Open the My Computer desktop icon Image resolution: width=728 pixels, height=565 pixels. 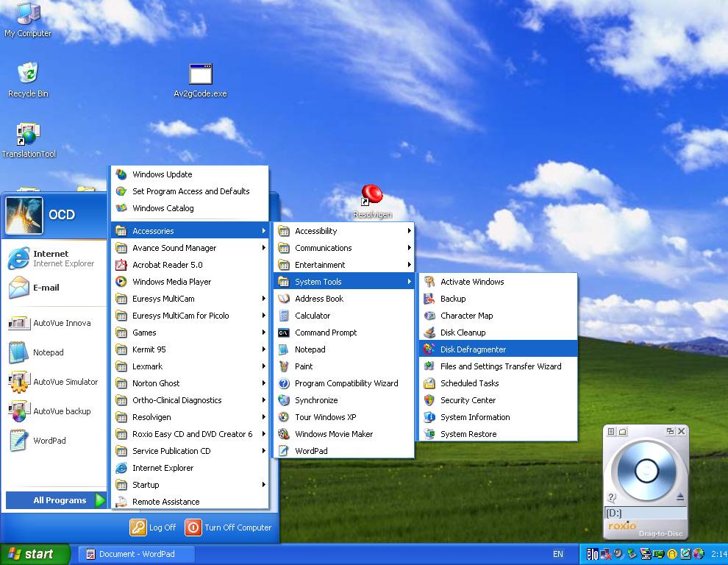click(x=28, y=20)
